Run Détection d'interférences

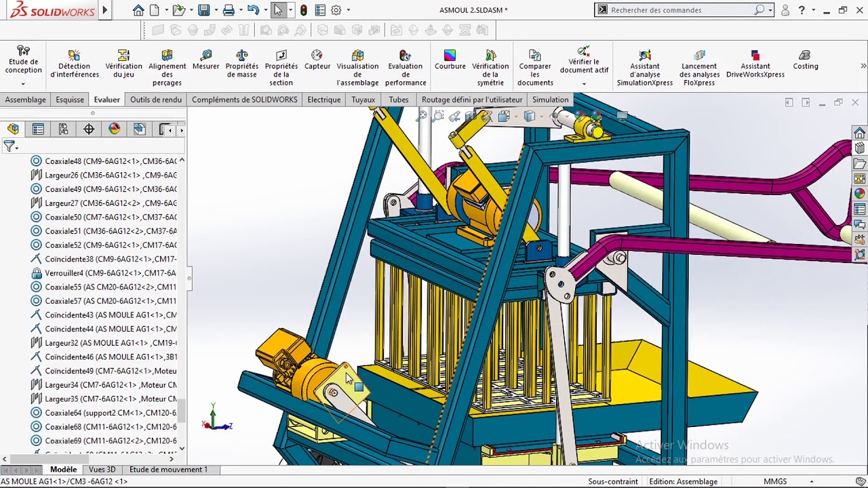click(x=74, y=64)
